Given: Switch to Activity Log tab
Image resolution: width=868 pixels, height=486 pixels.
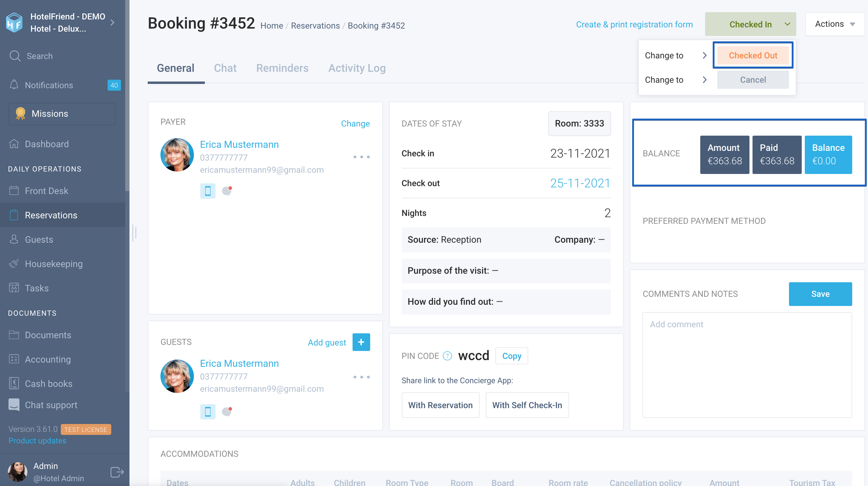Looking at the screenshot, I should (357, 68).
